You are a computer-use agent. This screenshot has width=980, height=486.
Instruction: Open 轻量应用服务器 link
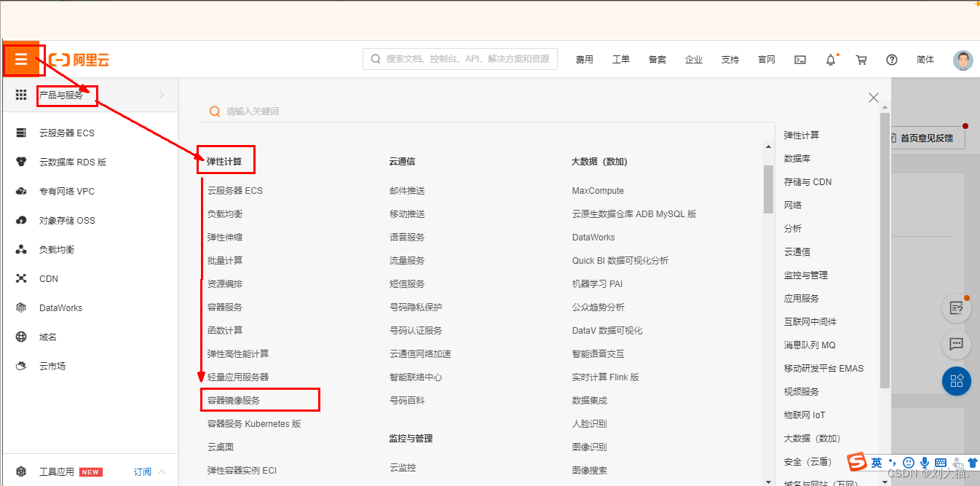pyautogui.click(x=238, y=377)
